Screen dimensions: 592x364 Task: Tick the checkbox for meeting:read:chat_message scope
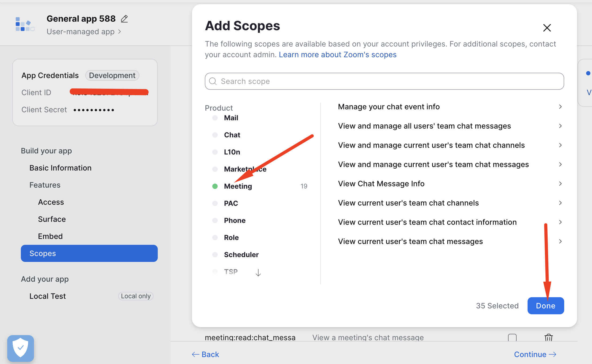click(x=512, y=338)
